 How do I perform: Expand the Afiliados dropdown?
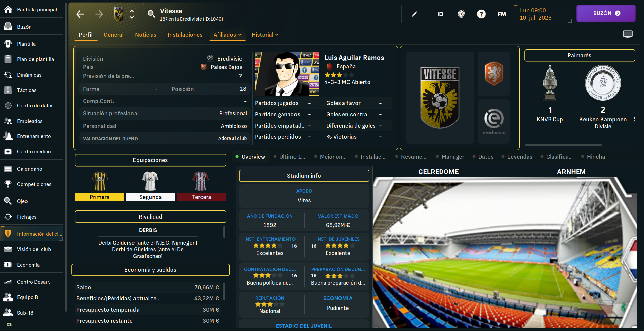coord(227,35)
